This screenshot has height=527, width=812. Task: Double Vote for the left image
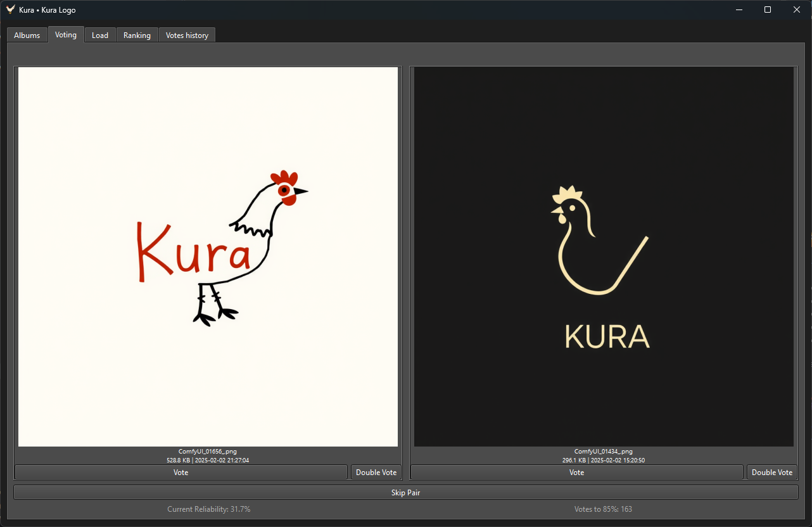(376, 473)
